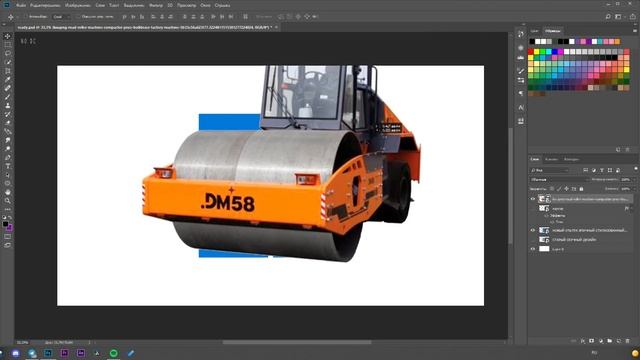Click the delete layer trash icon
Screen dimensions: 640x360
point(627,341)
